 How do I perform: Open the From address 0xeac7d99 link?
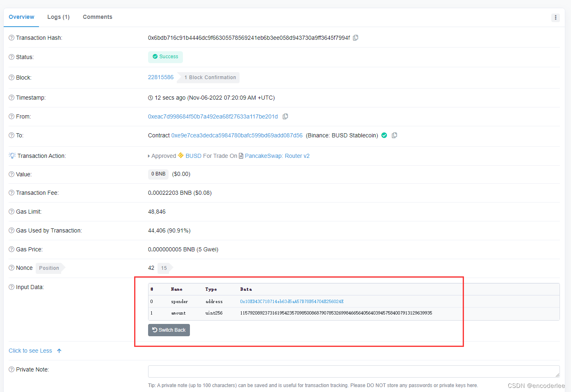click(213, 116)
